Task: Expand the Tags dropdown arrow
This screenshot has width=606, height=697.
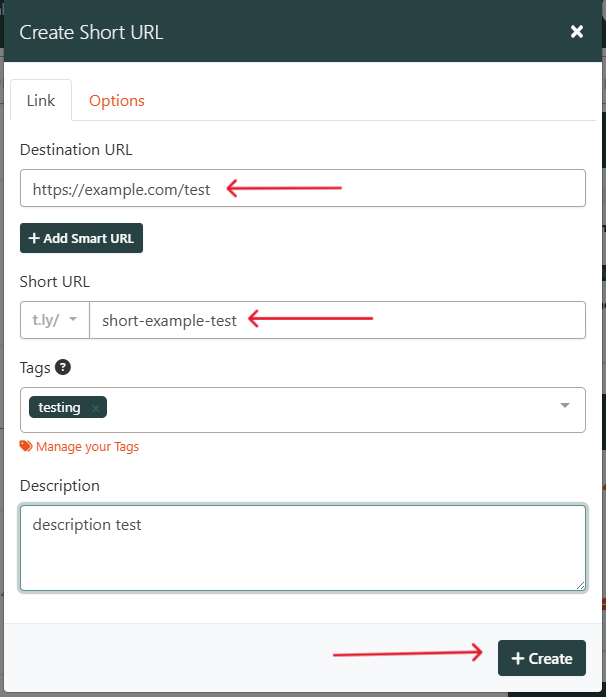Action: (x=565, y=405)
